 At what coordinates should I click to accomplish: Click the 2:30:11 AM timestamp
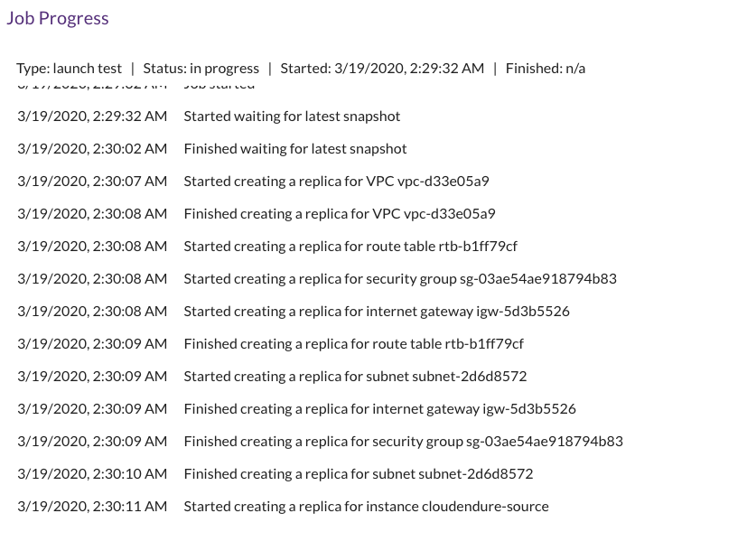pos(92,506)
